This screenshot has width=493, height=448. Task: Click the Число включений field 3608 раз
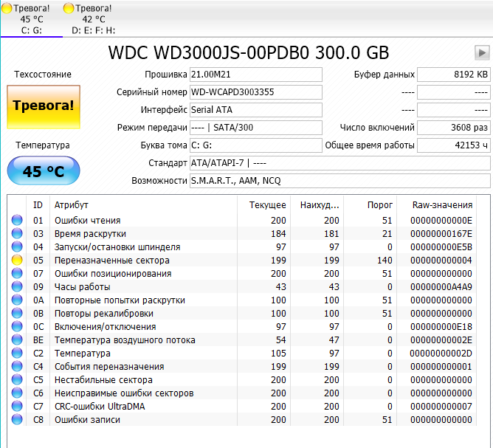coord(454,128)
